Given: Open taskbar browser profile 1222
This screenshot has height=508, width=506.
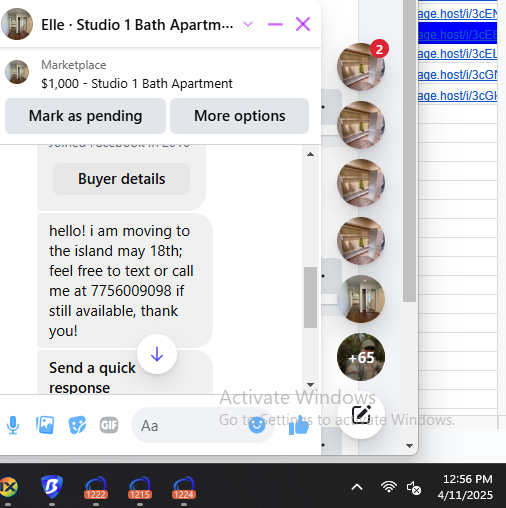Looking at the screenshot, I should 96,488.
